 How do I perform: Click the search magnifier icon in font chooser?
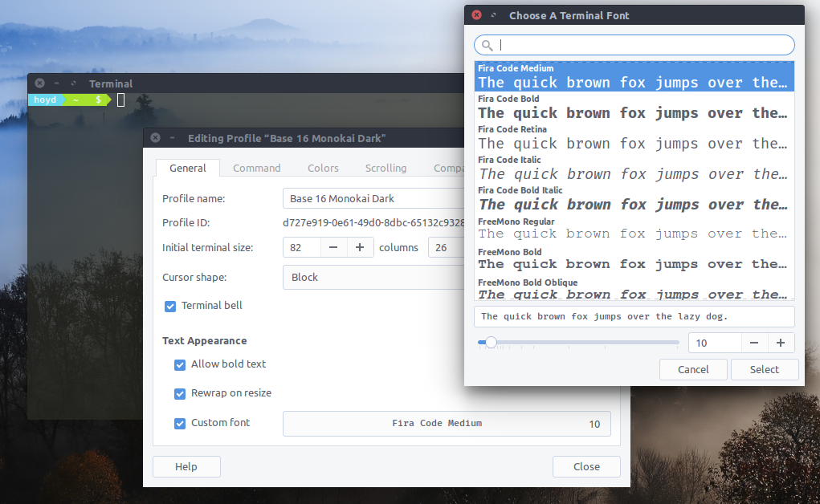click(488, 45)
